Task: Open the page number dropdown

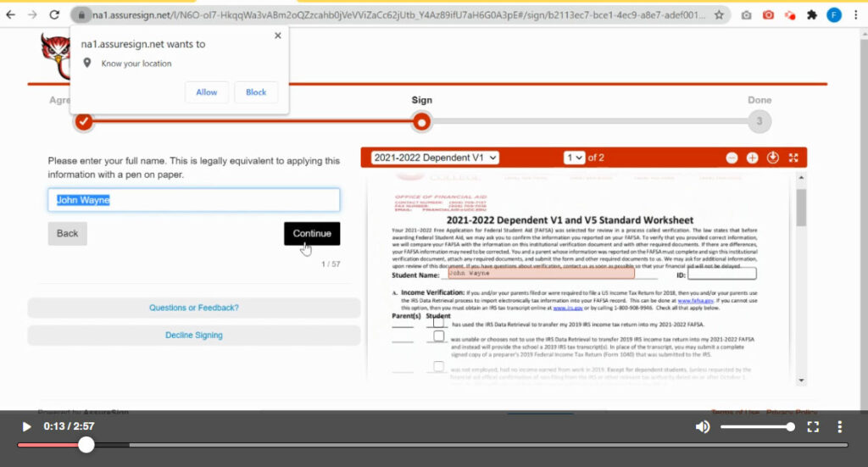Action: (574, 158)
